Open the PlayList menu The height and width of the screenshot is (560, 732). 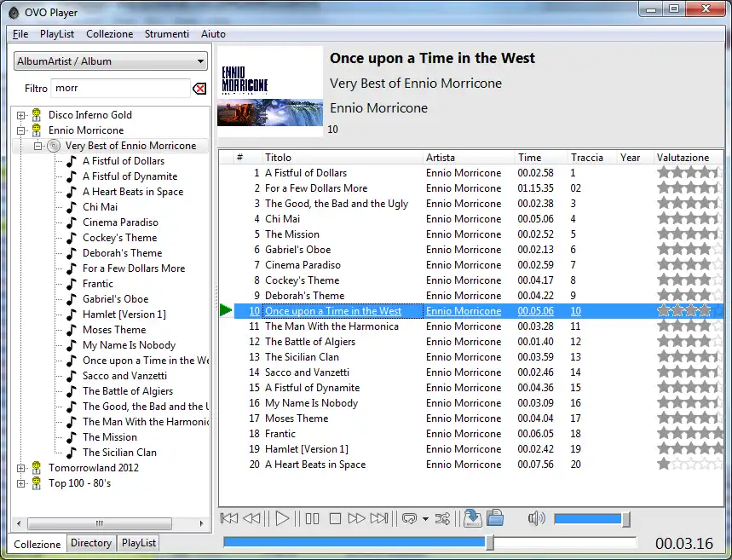click(x=57, y=33)
